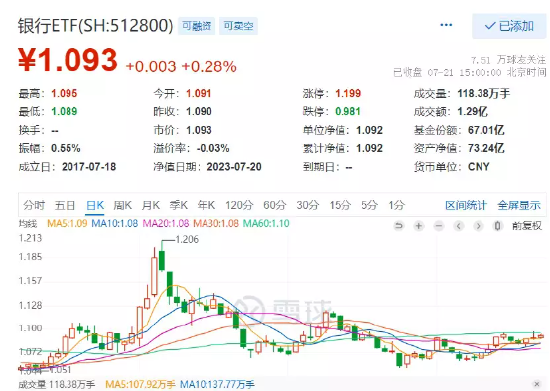The image size is (550, 391).
Task: Select the 月K chart tab
Action: click(150, 205)
